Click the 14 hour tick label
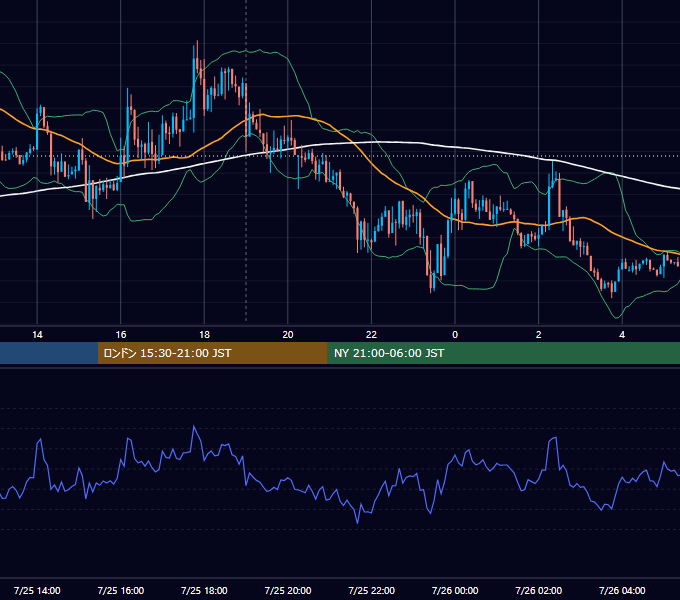The image size is (680, 600). point(37,335)
